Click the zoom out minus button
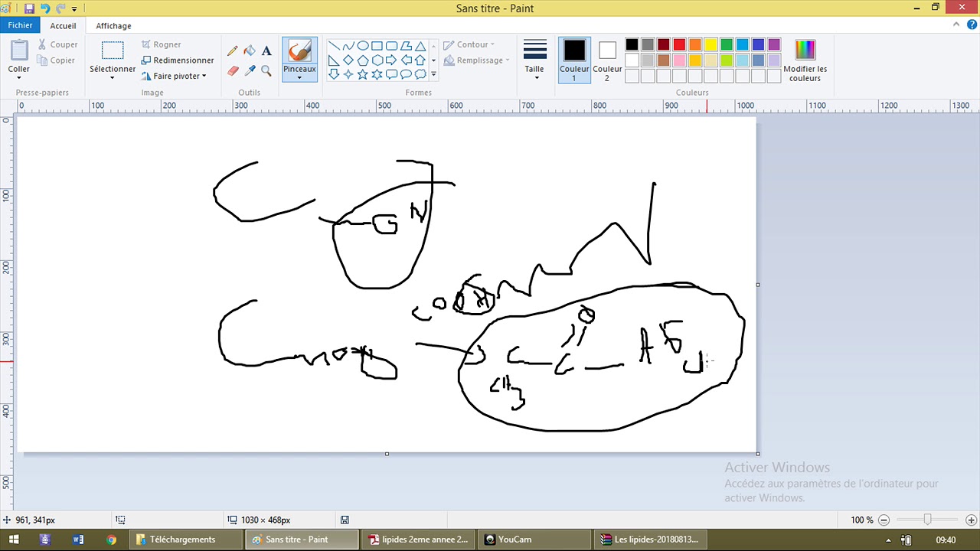Screen dimensions: 980x551 coord(884,520)
